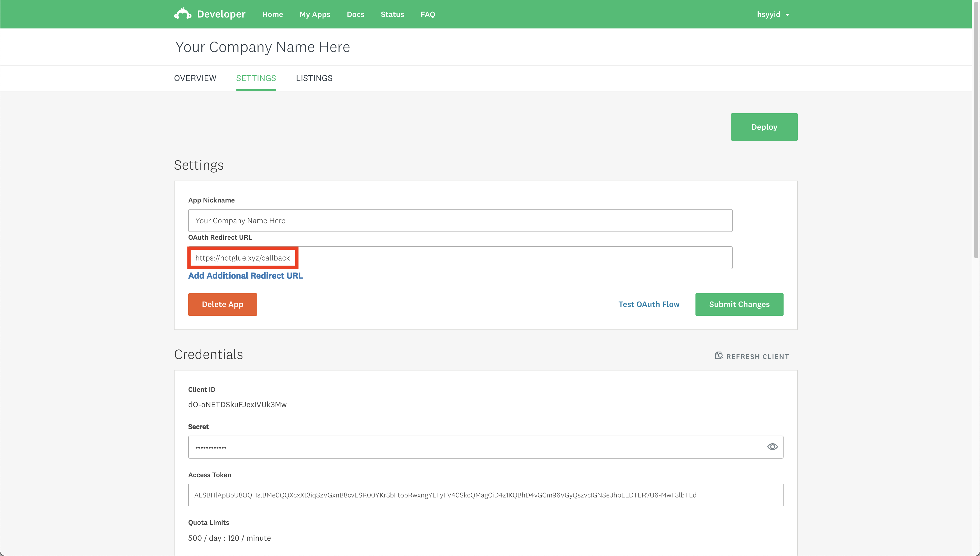
Task: Click Submit Changes button
Action: click(739, 304)
